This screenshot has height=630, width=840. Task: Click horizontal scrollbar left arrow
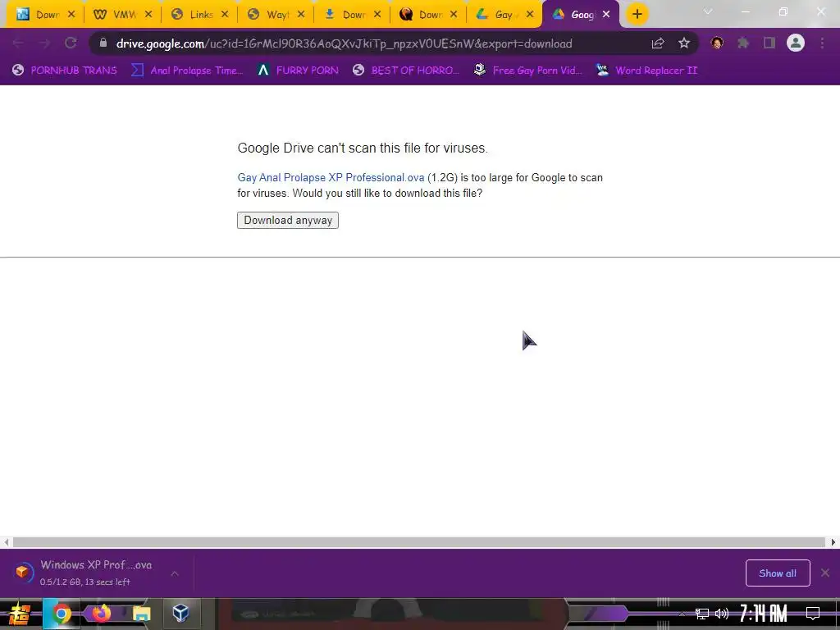[x=6, y=542]
